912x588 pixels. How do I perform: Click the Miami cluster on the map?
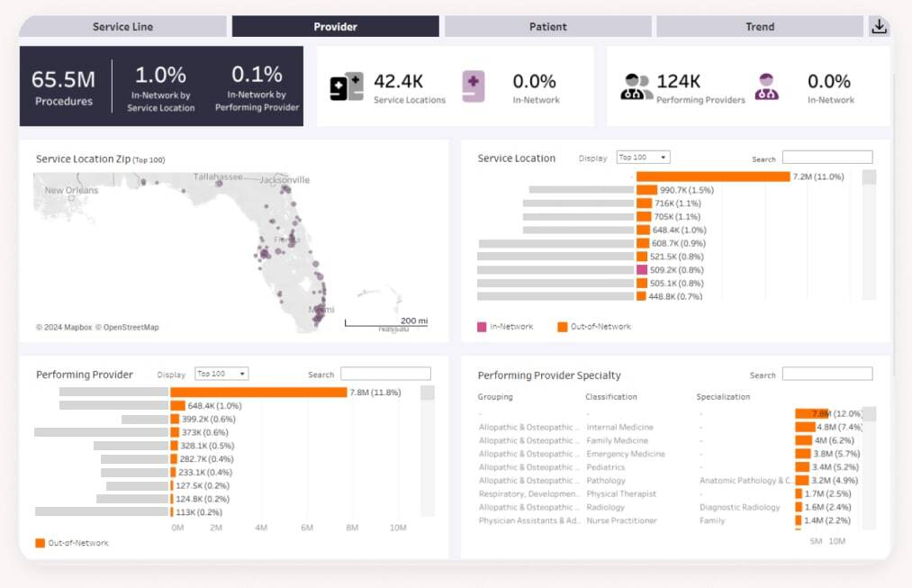tap(318, 314)
